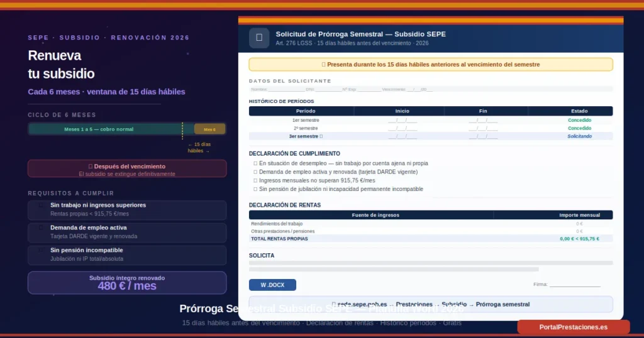Open the 'Demanda de empleo activa' requirement card
Screen dimensions: 644x338
click(x=127, y=232)
